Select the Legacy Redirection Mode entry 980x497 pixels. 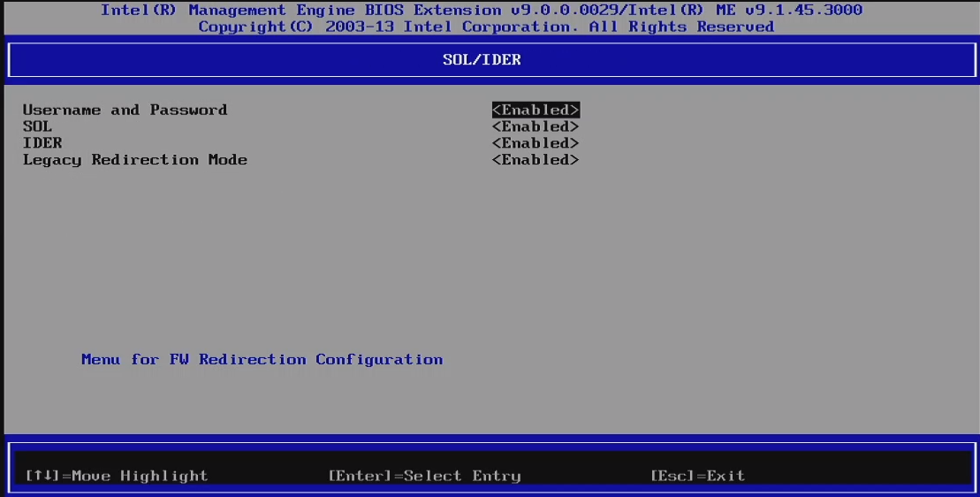coord(135,160)
